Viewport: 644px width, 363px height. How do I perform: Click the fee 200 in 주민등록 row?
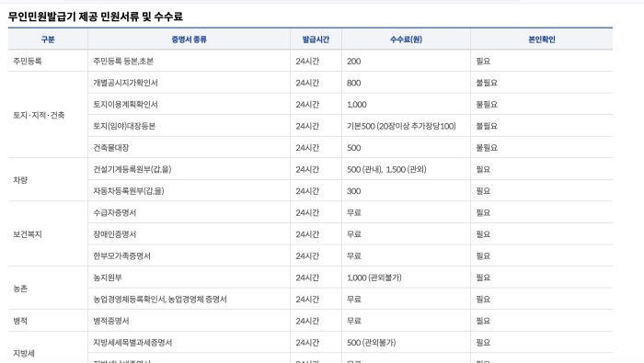(353, 62)
